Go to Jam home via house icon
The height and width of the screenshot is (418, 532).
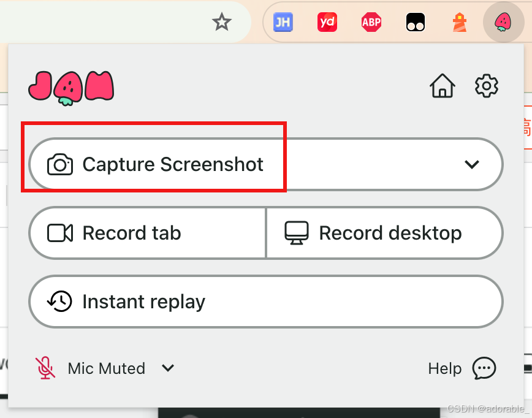pyautogui.click(x=443, y=86)
